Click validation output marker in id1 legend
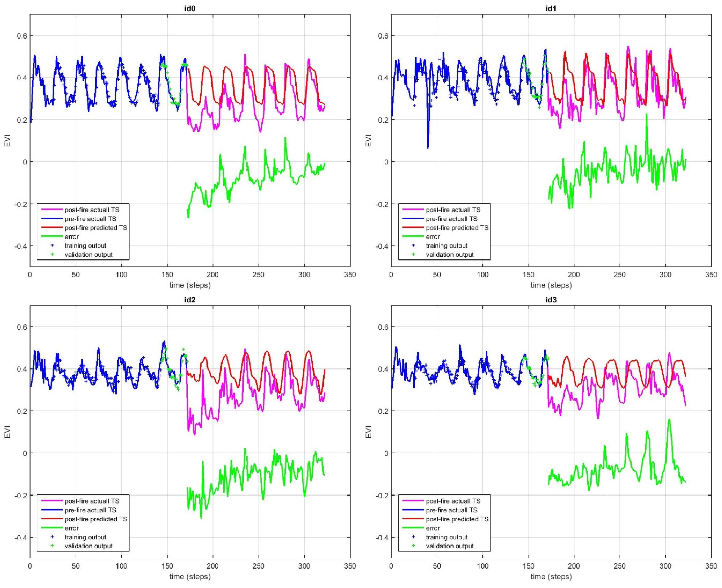 (413, 254)
